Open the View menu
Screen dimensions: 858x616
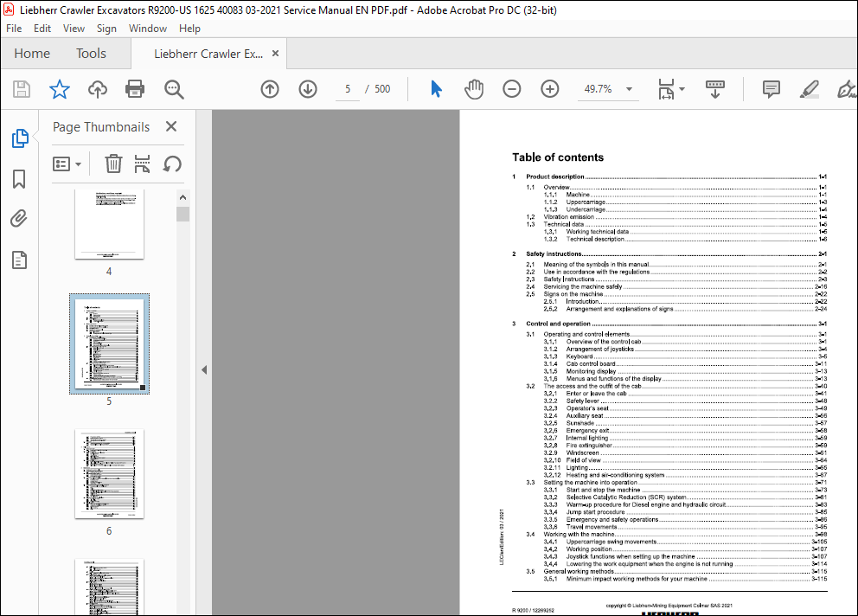click(x=74, y=29)
